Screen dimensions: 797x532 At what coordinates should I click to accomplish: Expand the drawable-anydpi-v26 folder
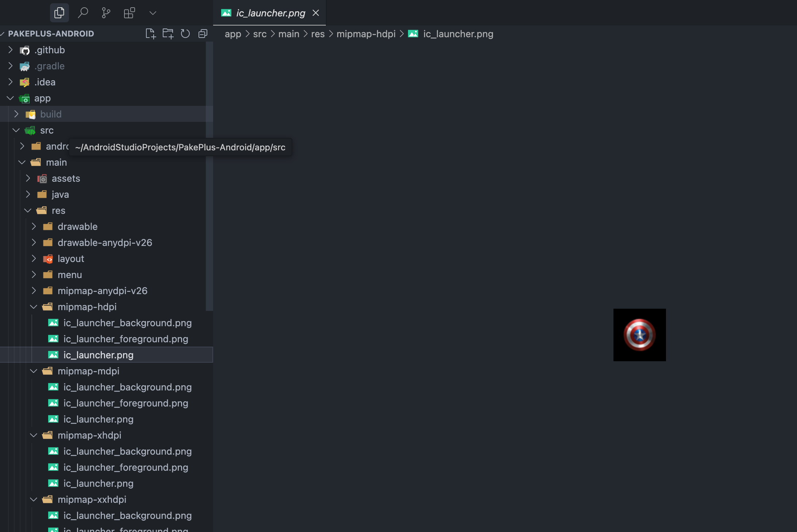click(105, 243)
